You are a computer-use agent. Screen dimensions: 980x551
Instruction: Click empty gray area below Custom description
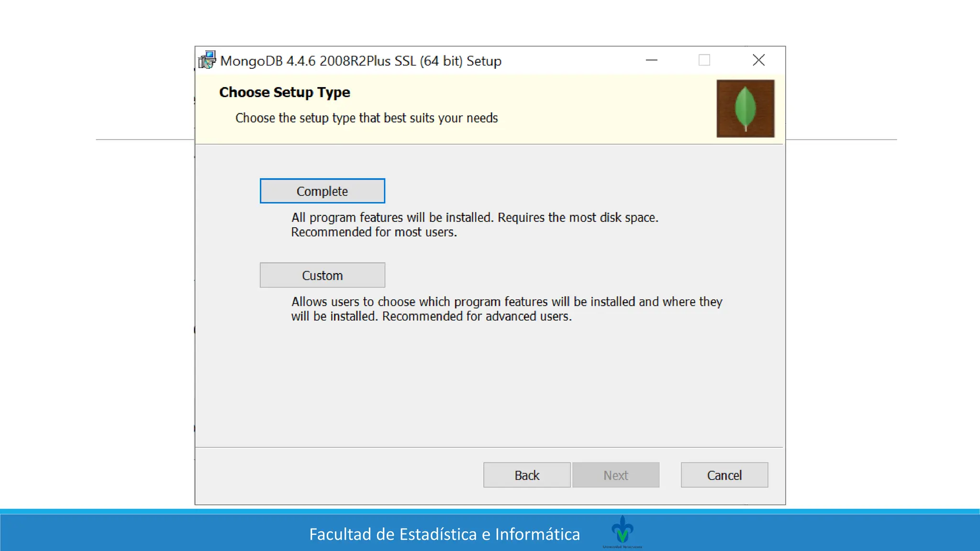coord(488,383)
